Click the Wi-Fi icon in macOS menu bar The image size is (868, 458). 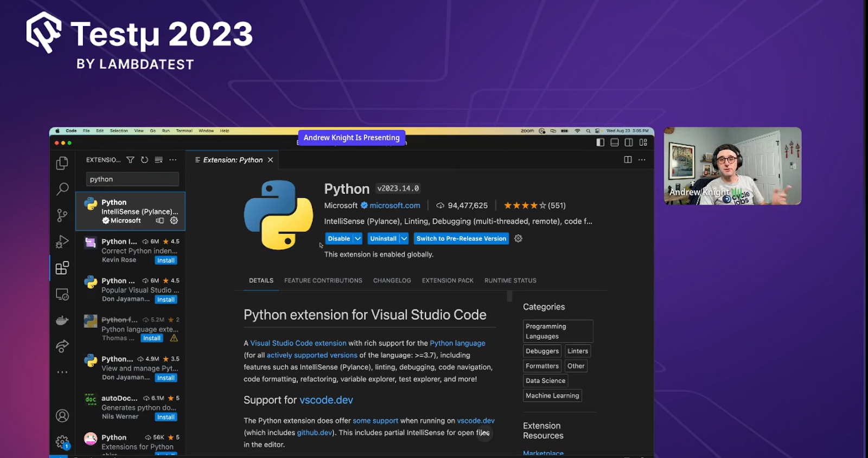click(577, 131)
